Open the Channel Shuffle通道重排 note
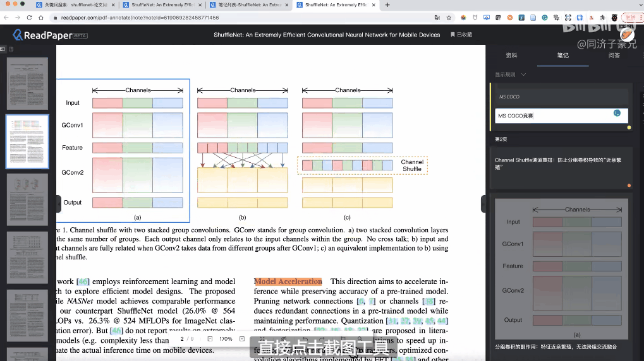The image size is (644, 361). pyautogui.click(x=561, y=168)
